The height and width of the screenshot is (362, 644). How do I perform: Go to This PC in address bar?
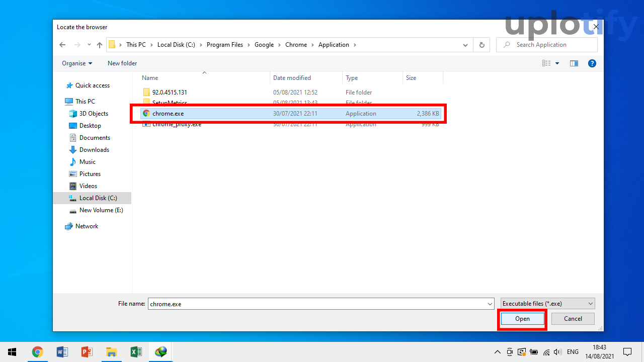coord(136,45)
